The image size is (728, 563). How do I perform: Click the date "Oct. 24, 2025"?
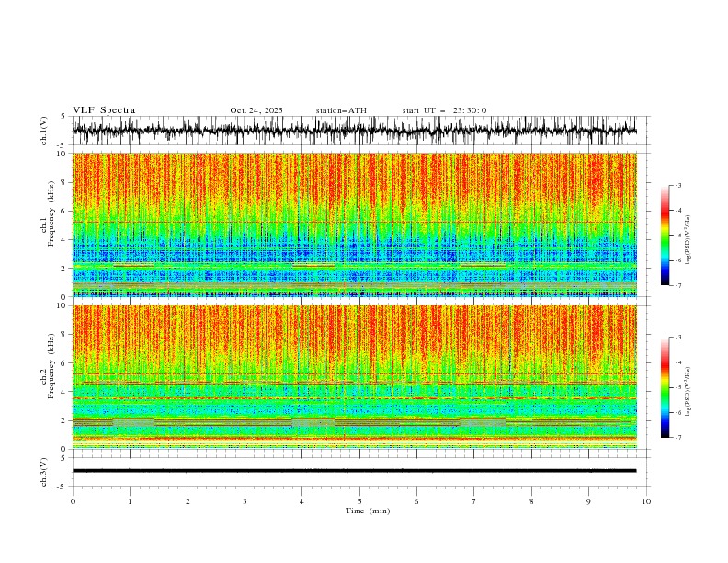click(x=256, y=110)
